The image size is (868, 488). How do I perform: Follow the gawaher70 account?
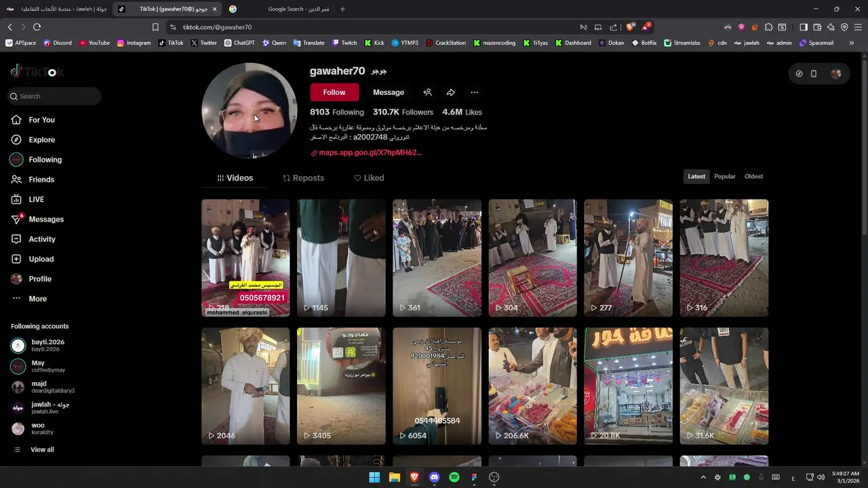tap(334, 92)
